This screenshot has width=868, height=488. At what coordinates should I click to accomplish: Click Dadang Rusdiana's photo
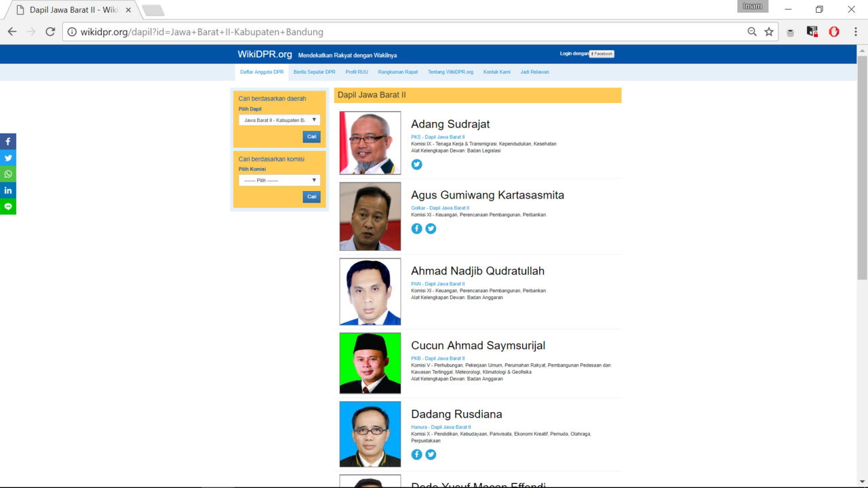coord(370,434)
